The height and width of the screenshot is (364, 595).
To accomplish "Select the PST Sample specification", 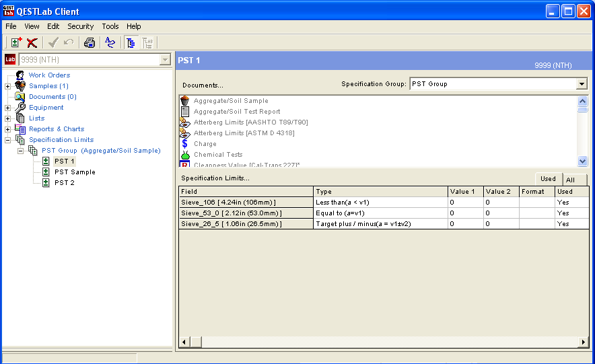I will [x=75, y=172].
